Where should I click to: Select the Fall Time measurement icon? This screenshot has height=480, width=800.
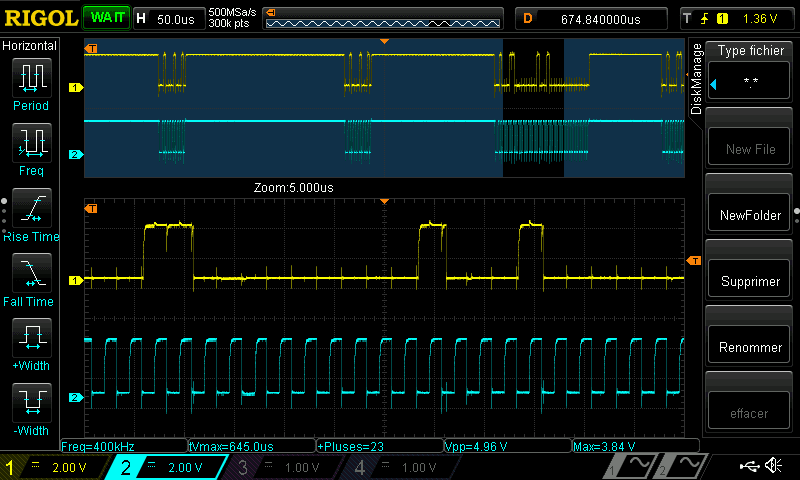(32, 273)
